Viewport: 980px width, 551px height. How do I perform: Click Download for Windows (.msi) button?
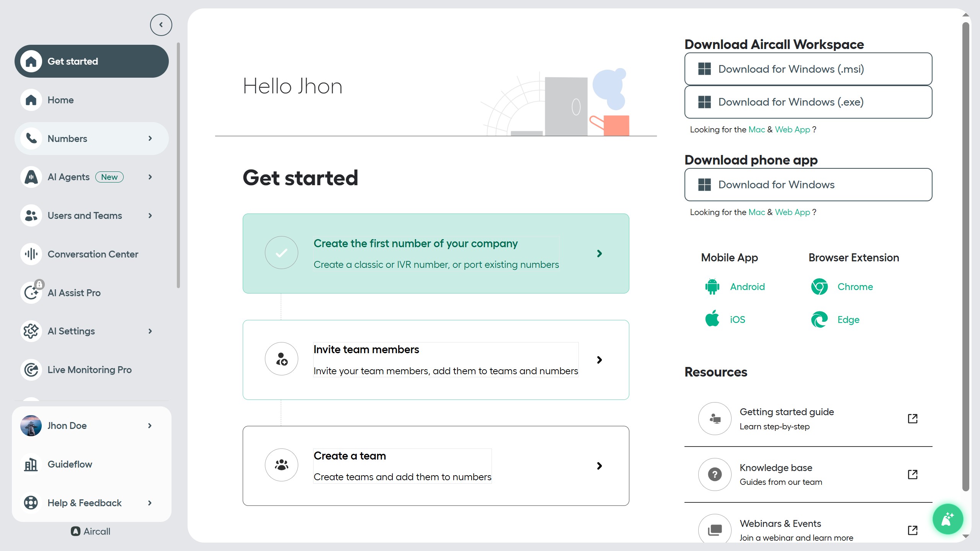click(808, 69)
